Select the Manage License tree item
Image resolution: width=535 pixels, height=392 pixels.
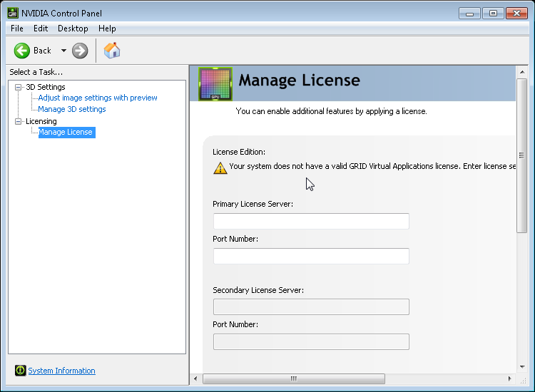tap(66, 133)
